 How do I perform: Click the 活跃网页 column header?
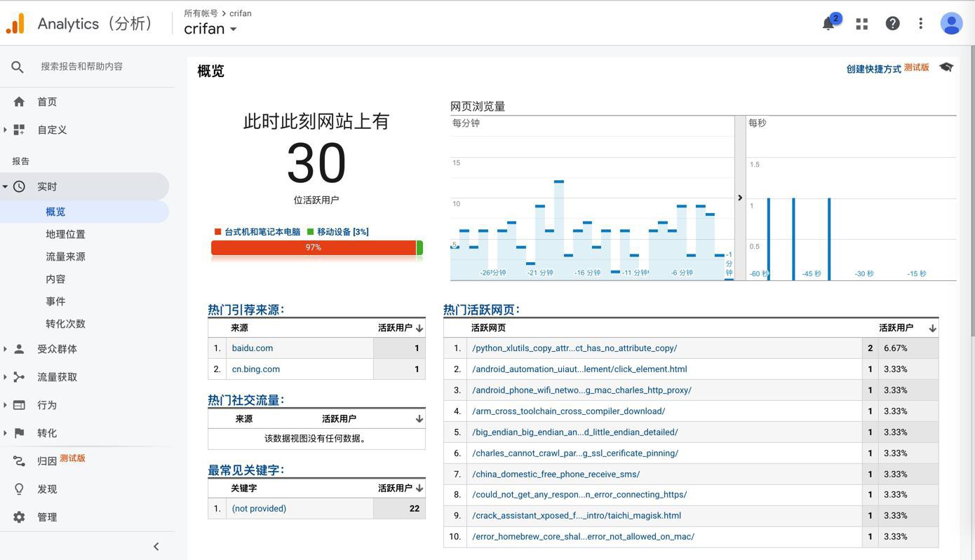[x=488, y=328]
